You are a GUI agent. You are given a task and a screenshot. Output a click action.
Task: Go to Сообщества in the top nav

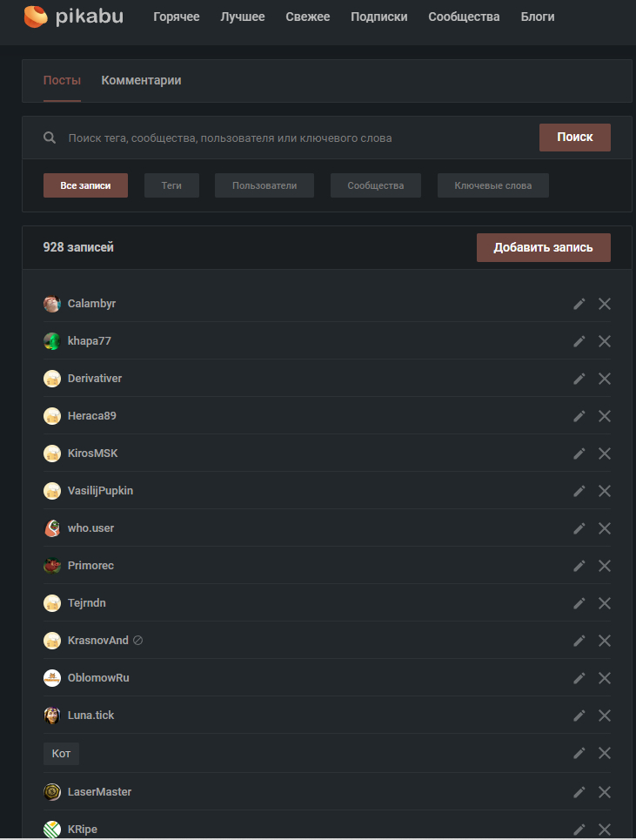pyautogui.click(x=464, y=17)
